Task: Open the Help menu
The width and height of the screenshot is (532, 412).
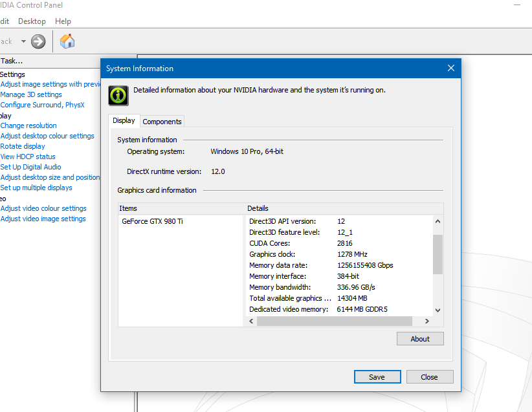Action: click(63, 21)
